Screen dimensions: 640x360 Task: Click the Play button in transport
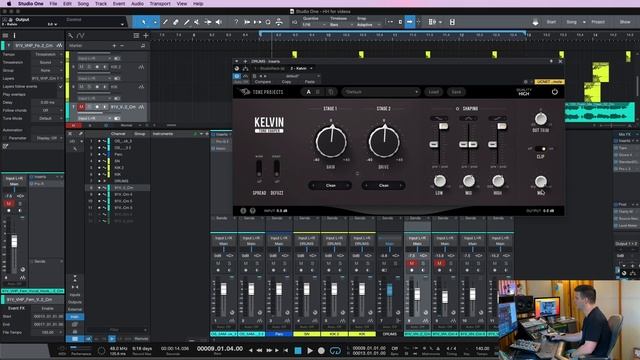click(310, 351)
